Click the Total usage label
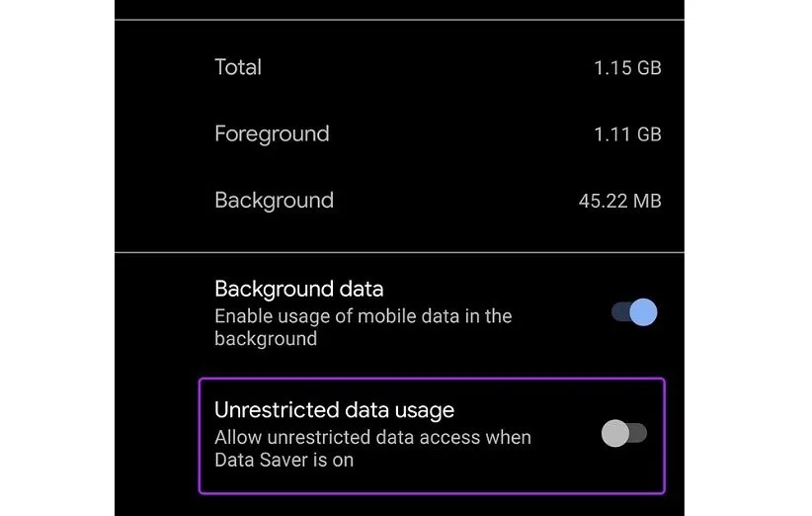Viewport: 812px width, 516px height. [x=238, y=67]
